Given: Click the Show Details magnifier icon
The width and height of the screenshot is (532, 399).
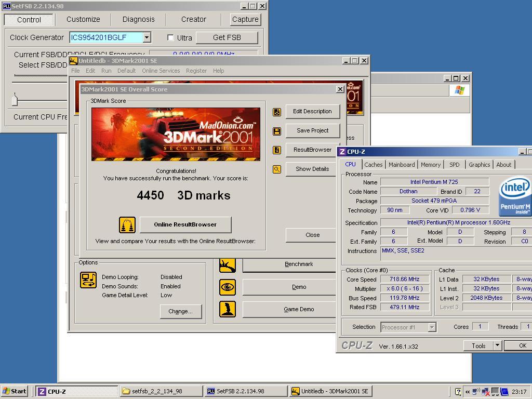Looking at the screenshot, I should [x=277, y=169].
